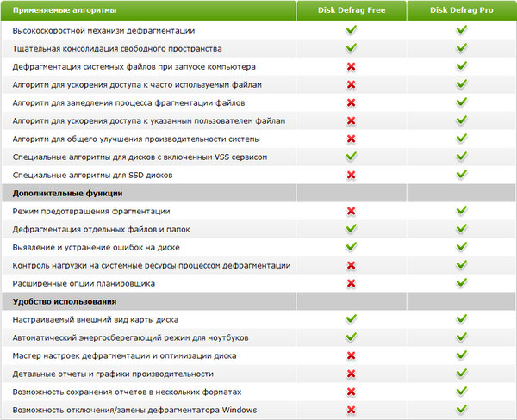The image size is (517, 420).
Task: Click the Удобство использования section heading
Action: pyautogui.click(x=65, y=301)
